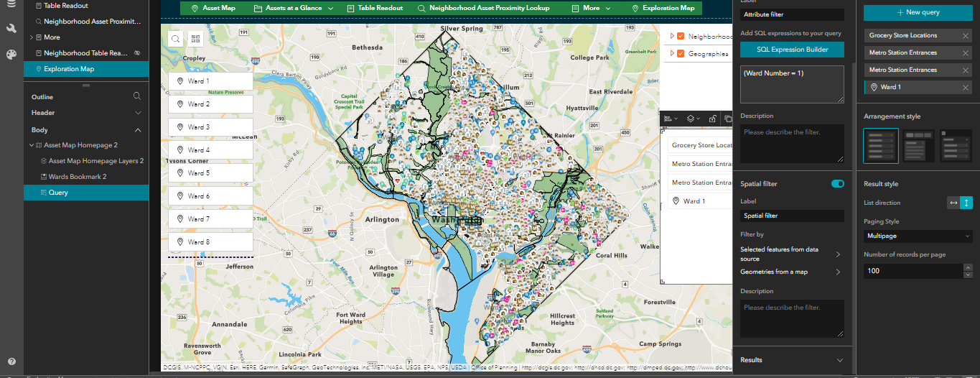980x378 pixels.
Task: Expand the More folder in page list
Action: pyautogui.click(x=32, y=37)
